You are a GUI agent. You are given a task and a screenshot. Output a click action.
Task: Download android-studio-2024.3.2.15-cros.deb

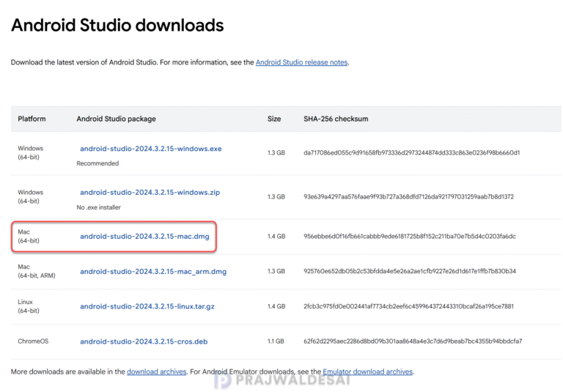pyautogui.click(x=144, y=341)
